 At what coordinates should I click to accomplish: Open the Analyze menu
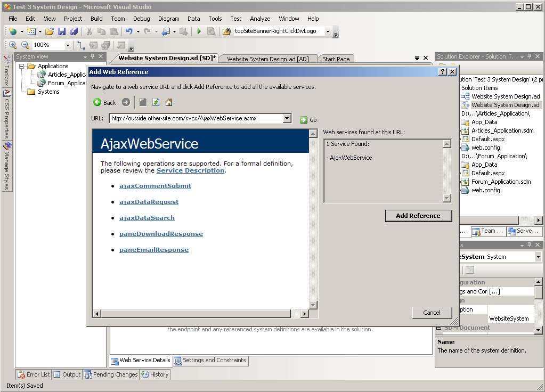260,19
